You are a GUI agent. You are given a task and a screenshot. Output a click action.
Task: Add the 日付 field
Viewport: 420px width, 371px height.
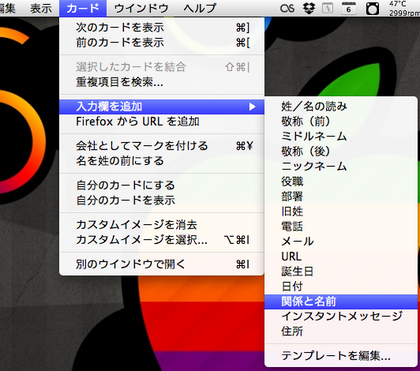(341, 287)
